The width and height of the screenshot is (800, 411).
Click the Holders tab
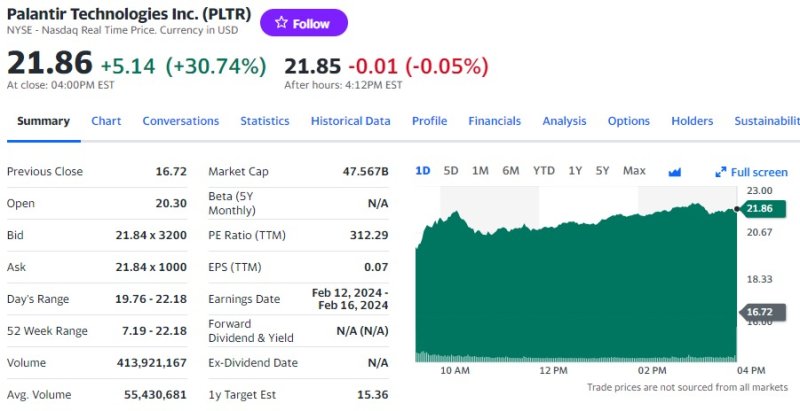(x=692, y=121)
